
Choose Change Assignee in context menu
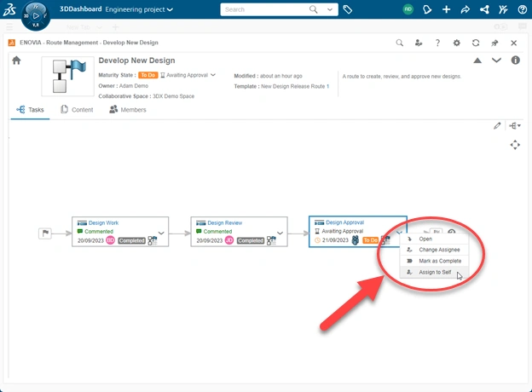click(434, 250)
